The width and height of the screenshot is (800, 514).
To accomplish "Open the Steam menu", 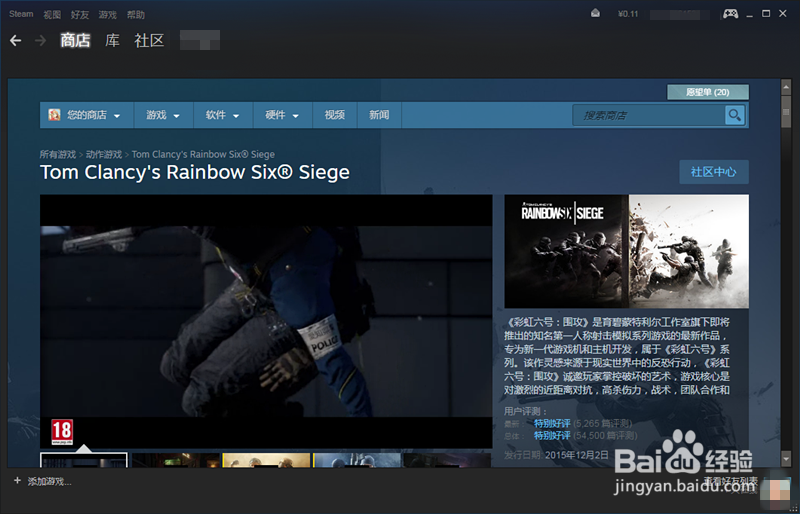I will [x=21, y=14].
